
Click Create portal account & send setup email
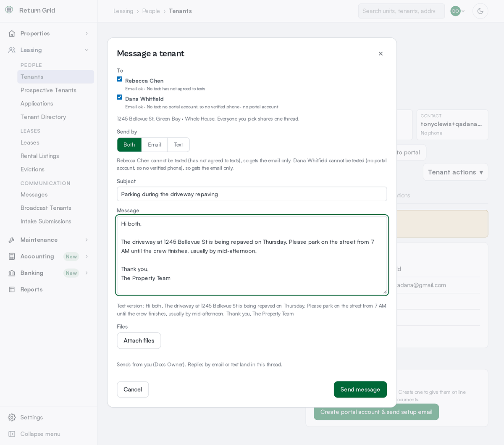376,412
